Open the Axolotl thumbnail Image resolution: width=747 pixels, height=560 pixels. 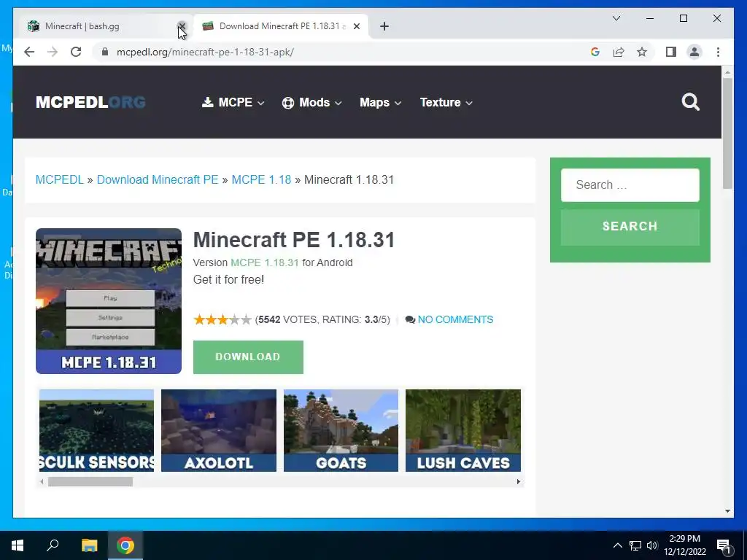coord(219,430)
